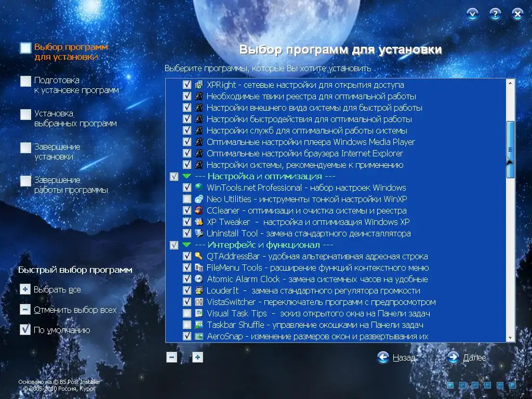This screenshot has height=399, width=532.
Task: Select the Подготовка к установке программ step
Action: tap(70, 85)
